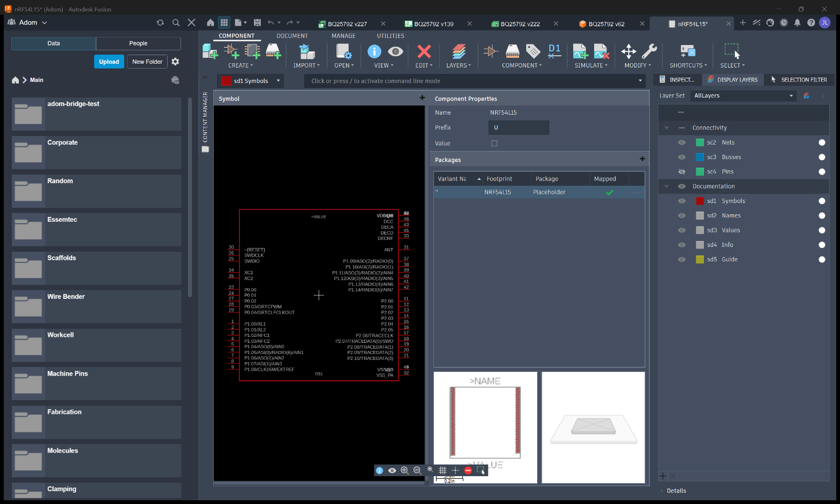Click the Prefix input field
The width and height of the screenshot is (840, 504).
pos(519,127)
